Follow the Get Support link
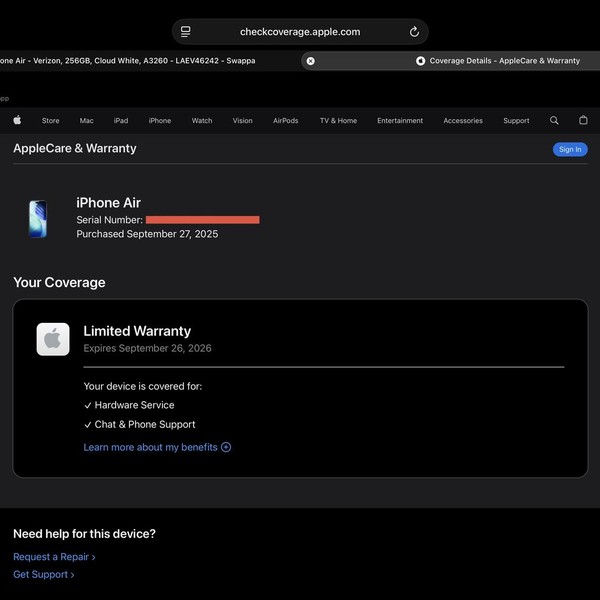Screen dimensions: 600x600 44,574
